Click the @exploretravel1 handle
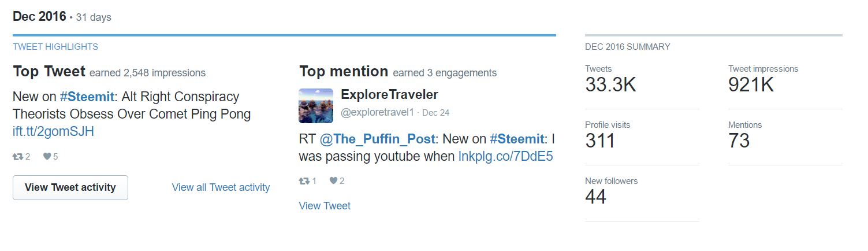 377,113
